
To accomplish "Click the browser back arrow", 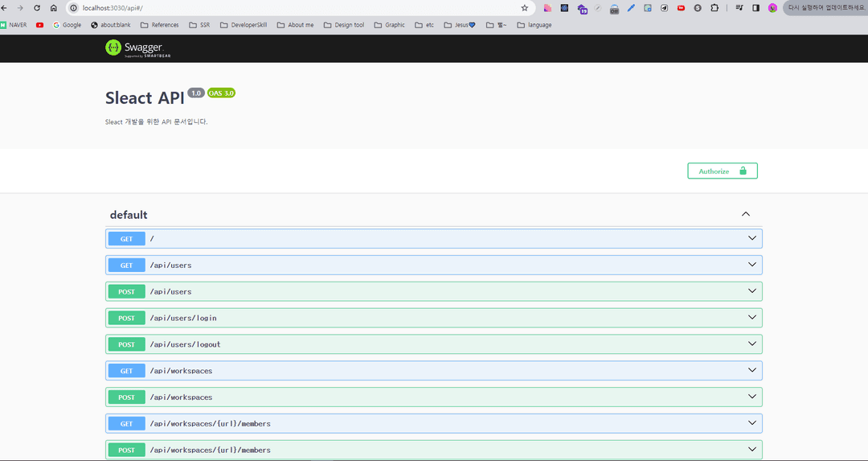I will click(4, 8).
